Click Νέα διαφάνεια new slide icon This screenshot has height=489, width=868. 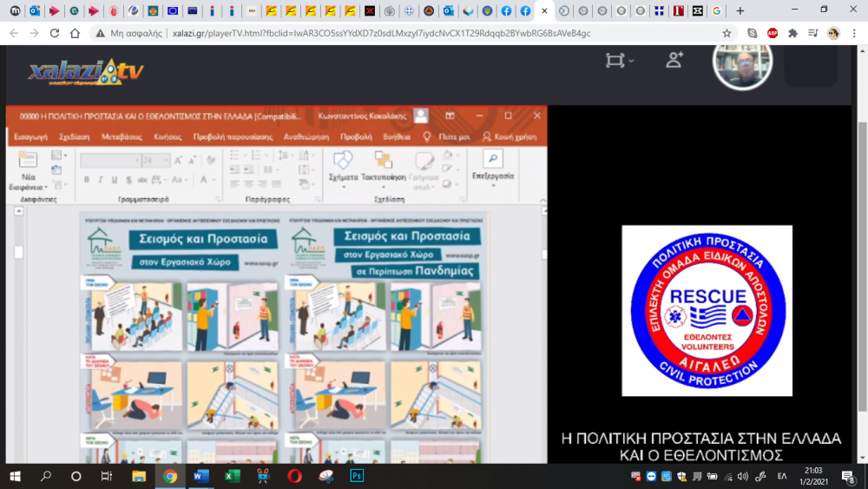(x=28, y=160)
